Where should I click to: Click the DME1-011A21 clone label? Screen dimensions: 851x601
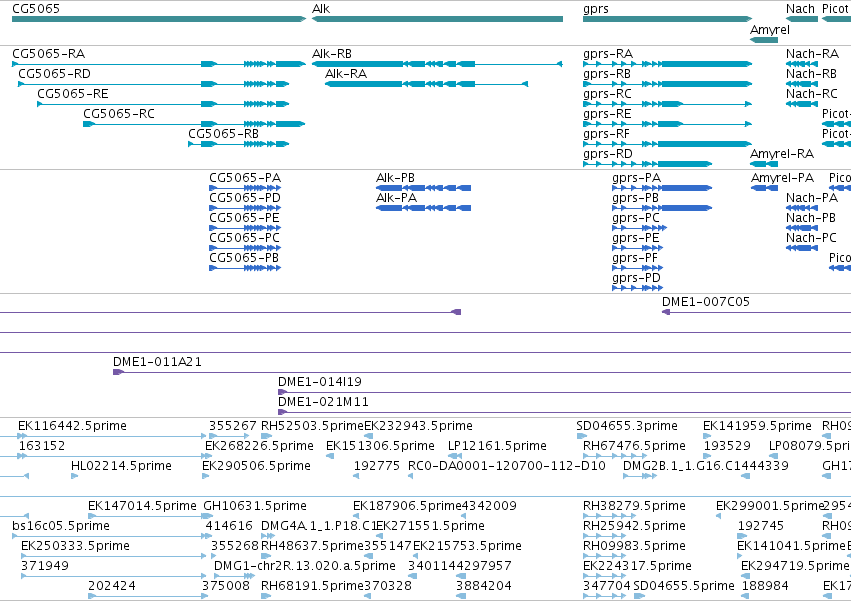[x=157, y=362]
